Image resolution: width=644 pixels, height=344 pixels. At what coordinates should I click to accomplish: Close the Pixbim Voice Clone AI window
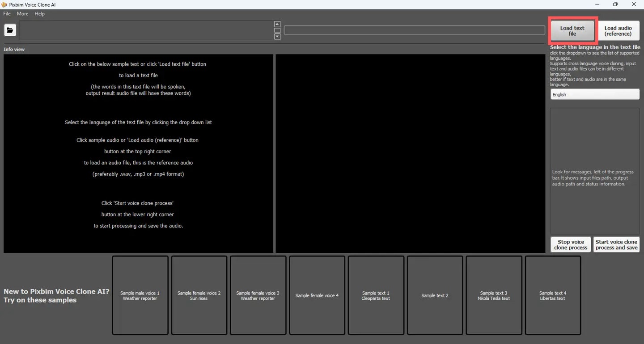[634, 4]
